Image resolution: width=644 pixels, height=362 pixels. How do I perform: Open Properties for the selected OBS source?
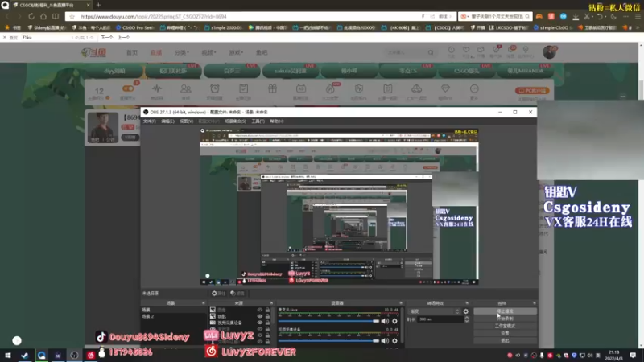point(218,294)
